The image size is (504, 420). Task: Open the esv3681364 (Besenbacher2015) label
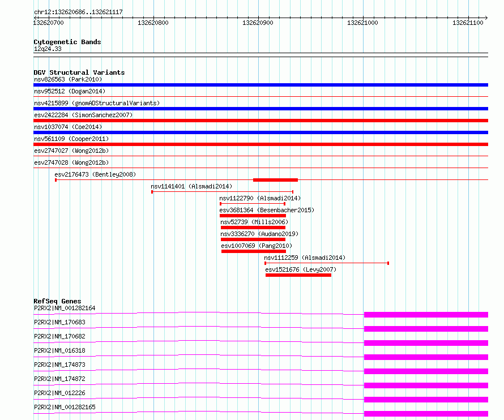coord(267,210)
